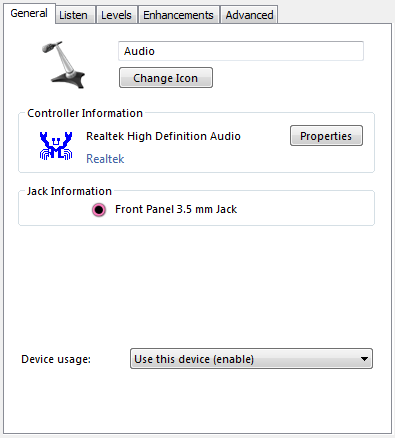
Task: Open controller Properties button
Action: [326, 136]
